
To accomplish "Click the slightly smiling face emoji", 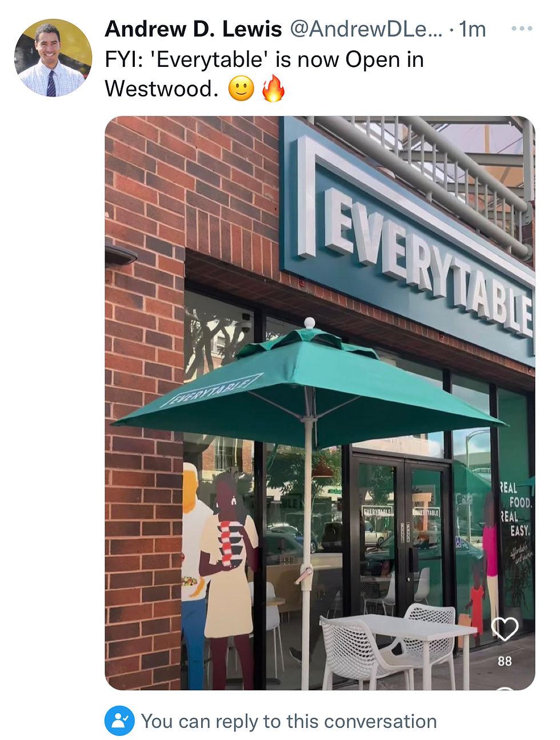I will [x=241, y=89].
